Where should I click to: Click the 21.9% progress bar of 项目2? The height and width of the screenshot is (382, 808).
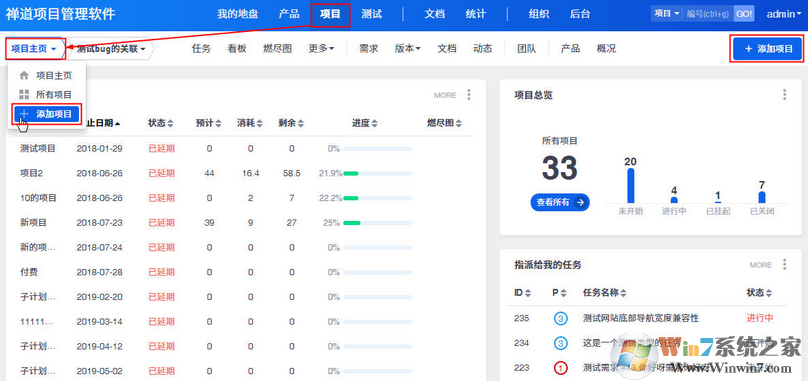[x=378, y=174]
